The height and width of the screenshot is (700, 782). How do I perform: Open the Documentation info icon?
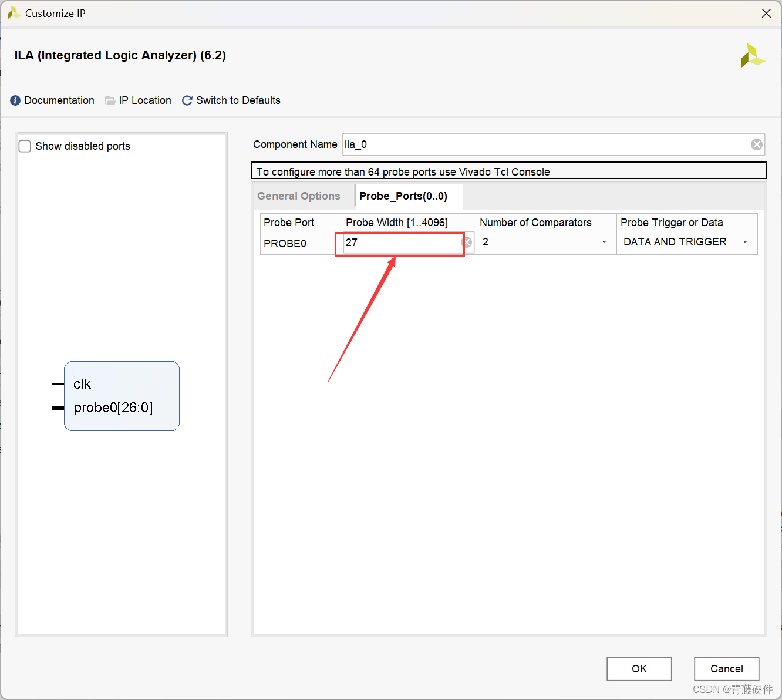tap(15, 100)
